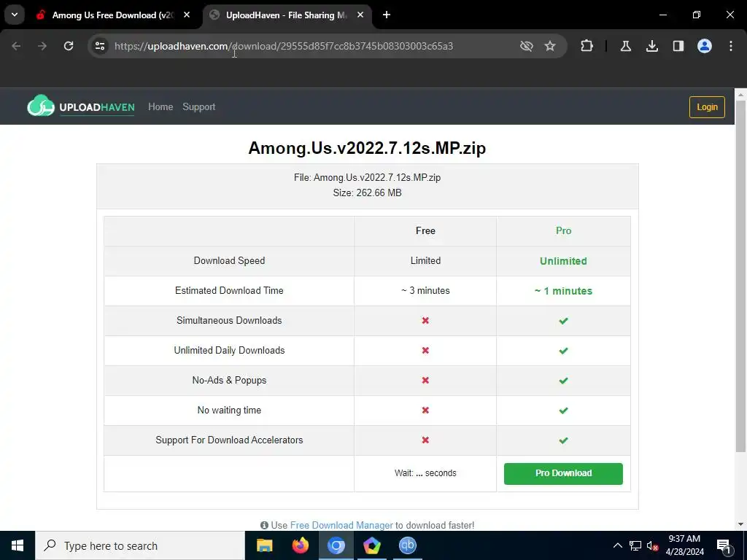Click the red X for Simultaneous Downloads
This screenshot has height=560, width=747.
[x=425, y=321]
